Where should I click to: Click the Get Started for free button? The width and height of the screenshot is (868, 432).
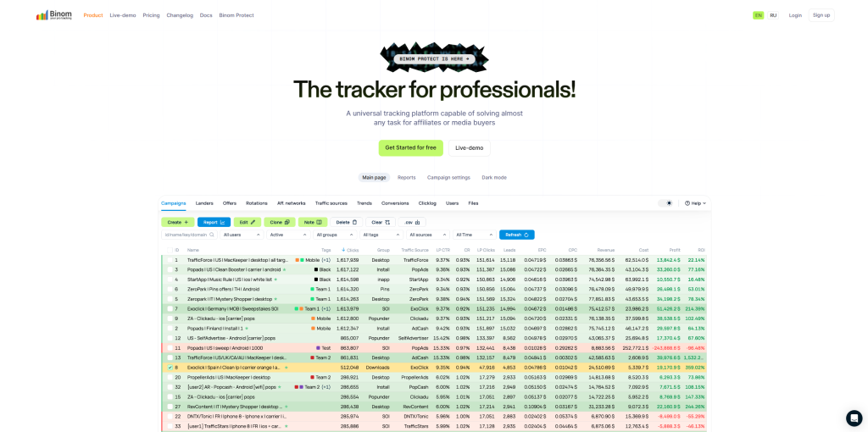point(410,147)
